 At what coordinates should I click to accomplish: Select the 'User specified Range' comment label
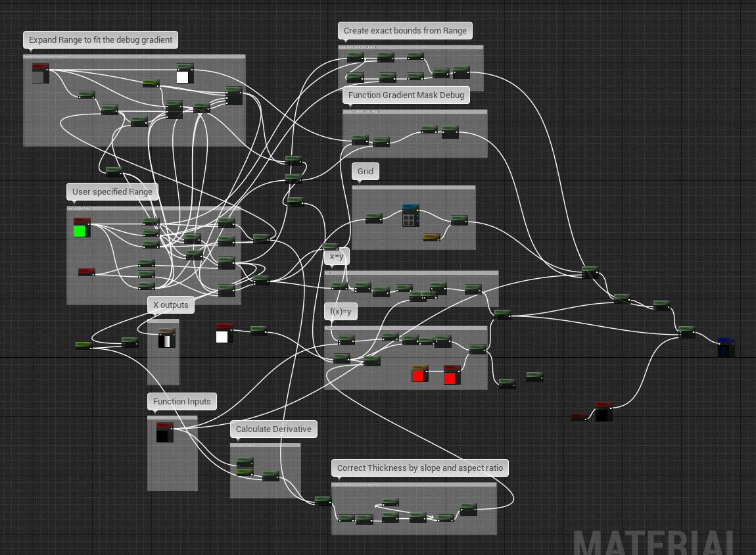112,192
